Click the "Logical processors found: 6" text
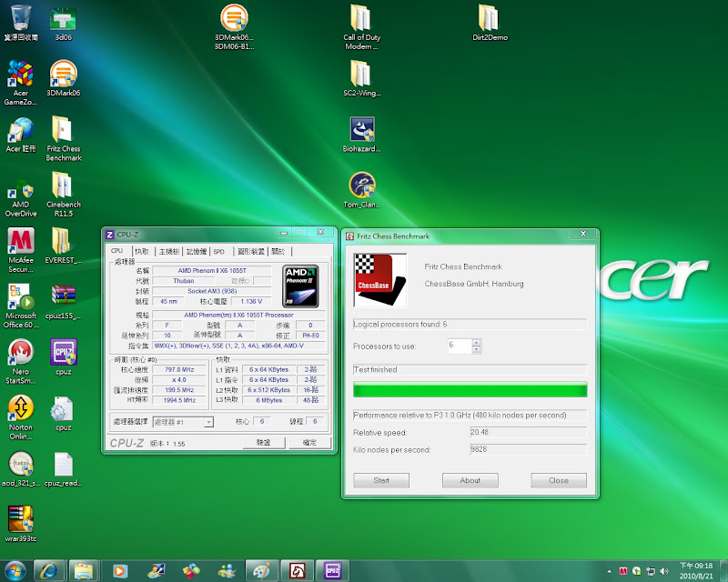 [x=400, y=325]
